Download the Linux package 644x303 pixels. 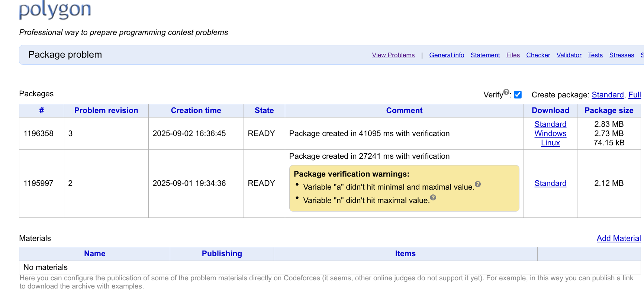550,143
